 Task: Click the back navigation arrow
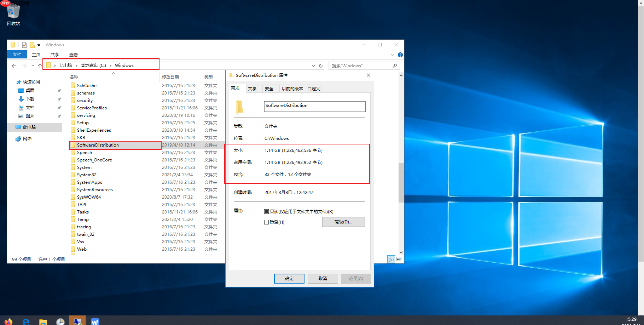[14, 65]
